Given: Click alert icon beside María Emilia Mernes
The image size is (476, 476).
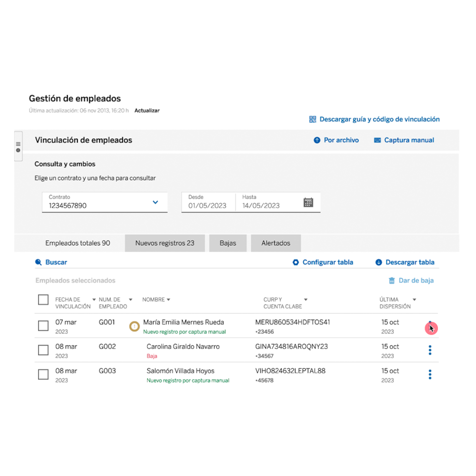Looking at the screenshot, I should 134,326.
